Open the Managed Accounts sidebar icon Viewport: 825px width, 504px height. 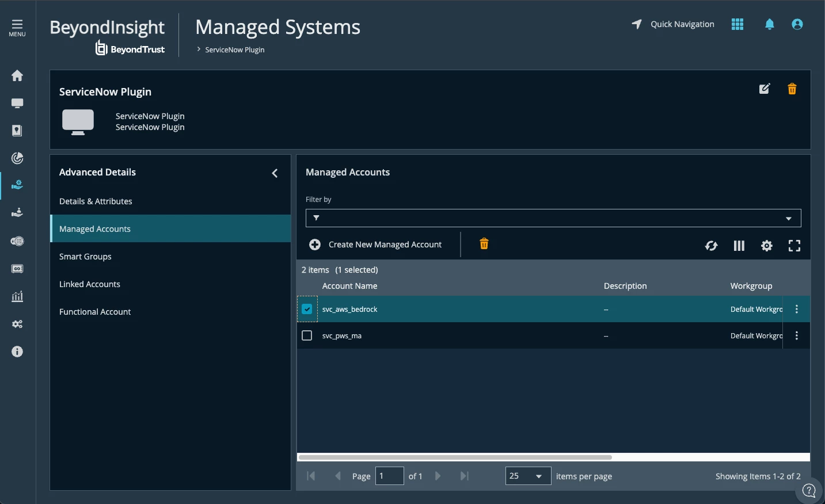[x=17, y=213]
